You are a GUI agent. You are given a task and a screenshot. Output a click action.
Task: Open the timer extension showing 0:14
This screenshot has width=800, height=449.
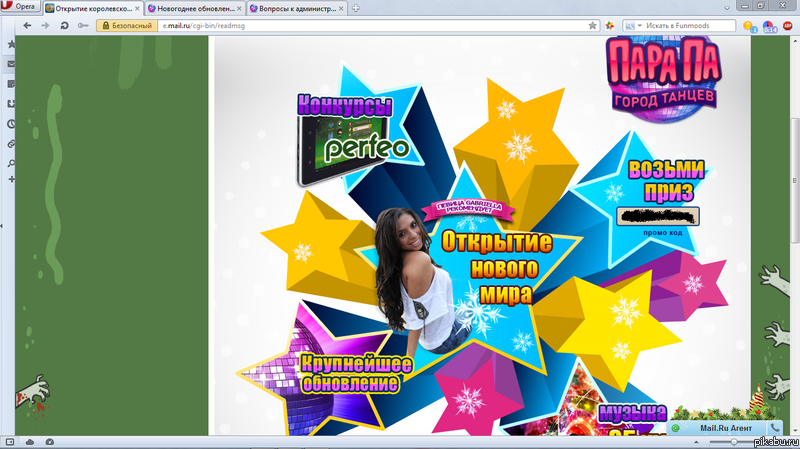coord(769,27)
